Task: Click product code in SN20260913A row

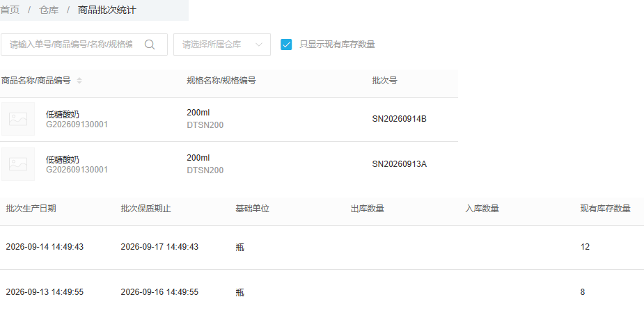Action: pyautogui.click(x=77, y=170)
